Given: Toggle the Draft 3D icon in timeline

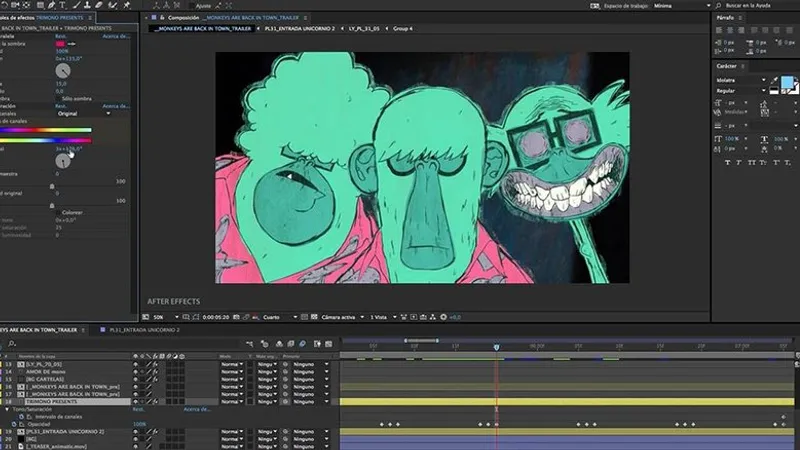Looking at the screenshot, I should 264,344.
